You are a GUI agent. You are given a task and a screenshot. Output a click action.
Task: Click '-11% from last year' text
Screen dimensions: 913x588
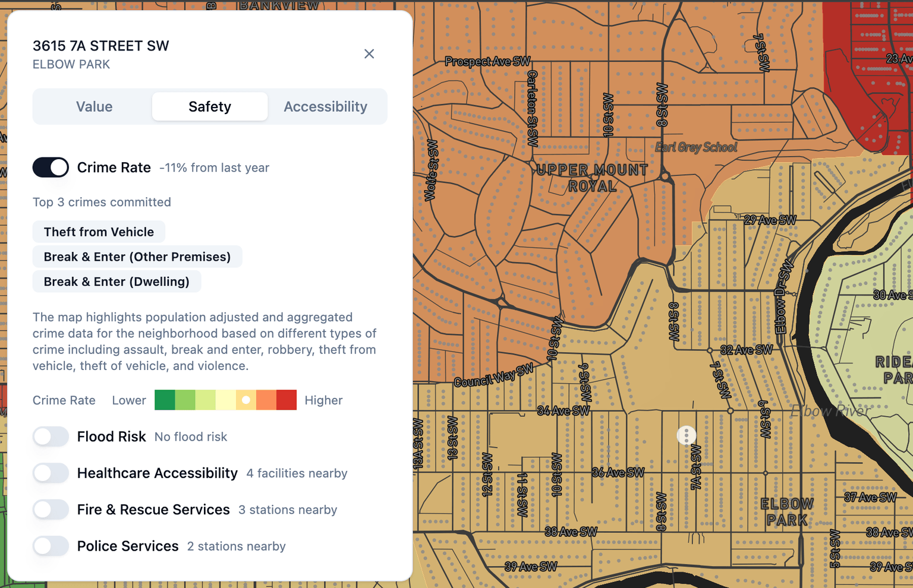(215, 168)
